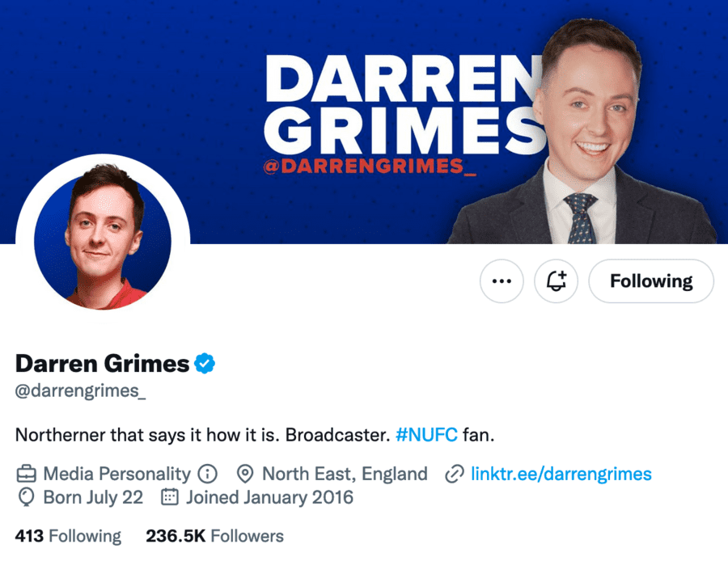The image size is (728, 561).
Task: View the 236.5K Followers list
Action: pyautogui.click(x=214, y=536)
